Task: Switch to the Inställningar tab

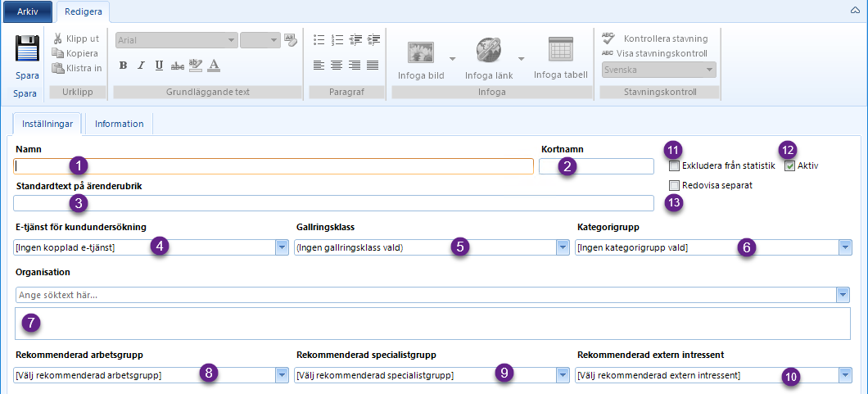Action: point(47,124)
